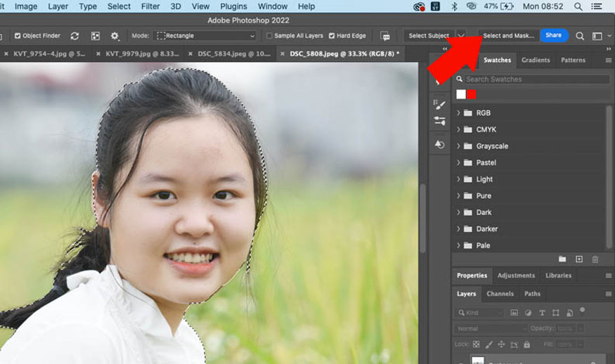
Task: Toggle lock transparent pixels
Action: tap(476, 344)
